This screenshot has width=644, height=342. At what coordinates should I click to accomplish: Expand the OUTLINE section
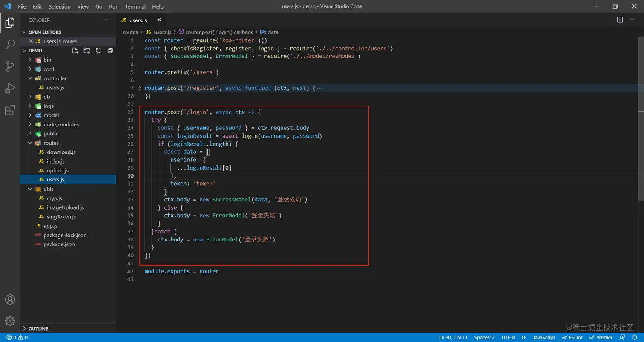point(25,329)
